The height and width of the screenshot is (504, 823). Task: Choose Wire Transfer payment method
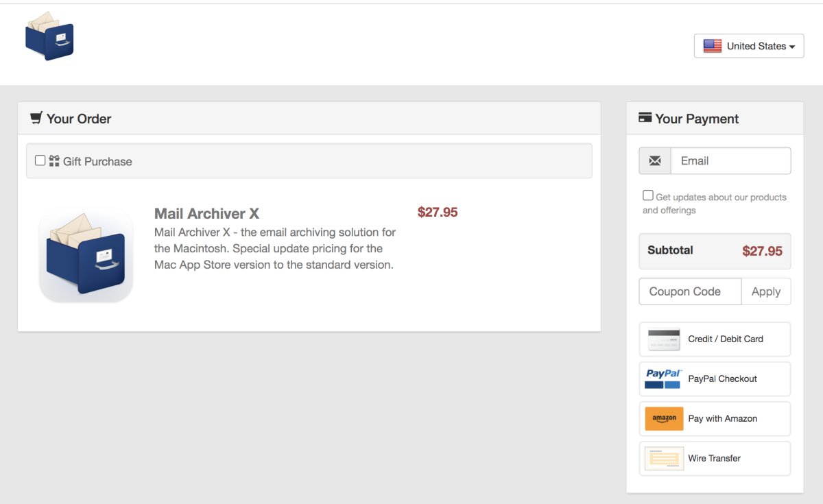(715, 458)
